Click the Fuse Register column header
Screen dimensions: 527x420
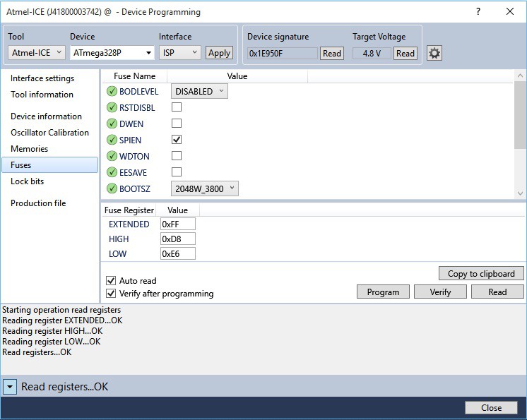(129, 210)
